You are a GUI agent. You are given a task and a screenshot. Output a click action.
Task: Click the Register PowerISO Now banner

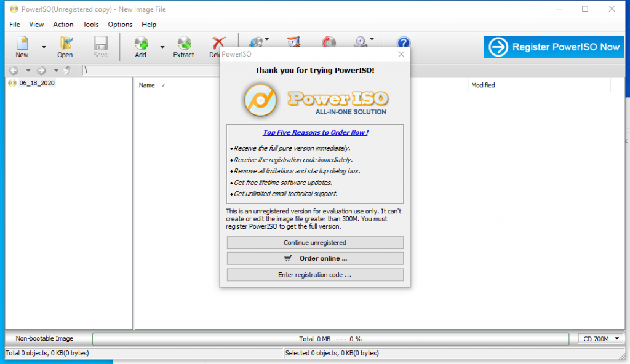554,47
